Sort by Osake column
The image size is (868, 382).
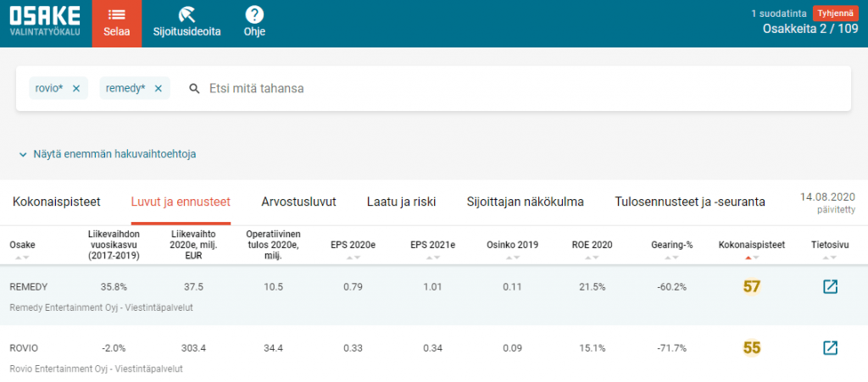[22, 245]
